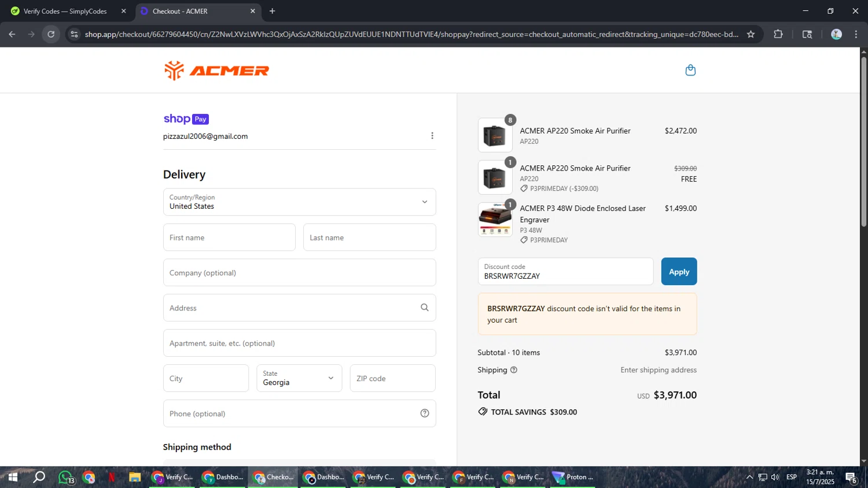The height and width of the screenshot is (488, 868).
Task: Open the Windows Start menu
Action: point(12,478)
